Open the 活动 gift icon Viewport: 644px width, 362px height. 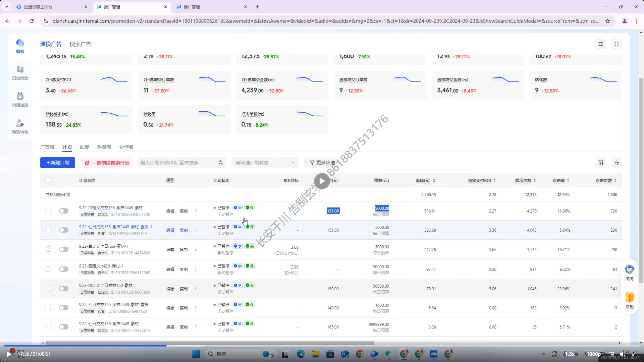tap(629, 297)
